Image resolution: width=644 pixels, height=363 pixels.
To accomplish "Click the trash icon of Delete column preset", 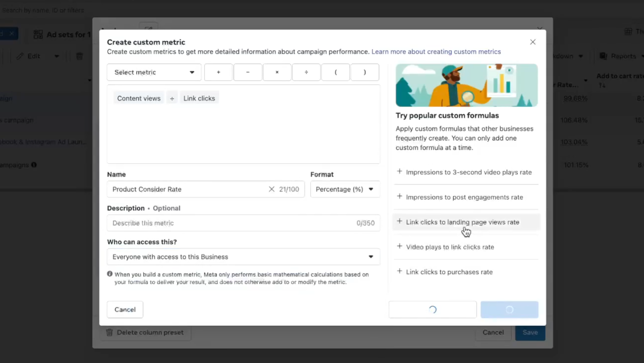I will point(109,332).
